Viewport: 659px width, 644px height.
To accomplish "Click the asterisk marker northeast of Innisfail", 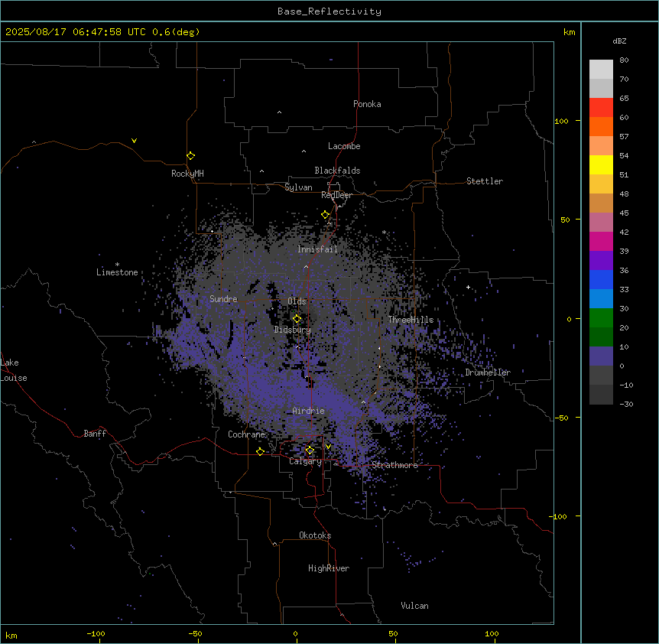I will (384, 233).
